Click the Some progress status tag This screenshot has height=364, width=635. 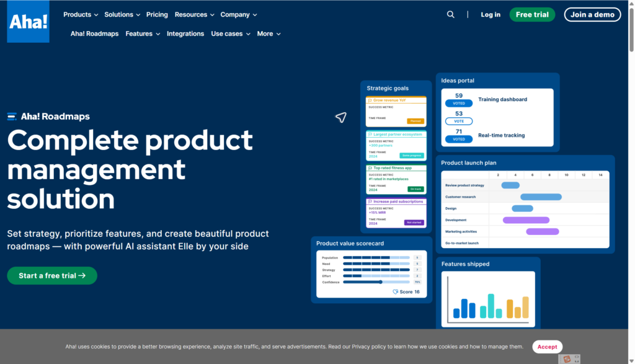(x=412, y=156)
